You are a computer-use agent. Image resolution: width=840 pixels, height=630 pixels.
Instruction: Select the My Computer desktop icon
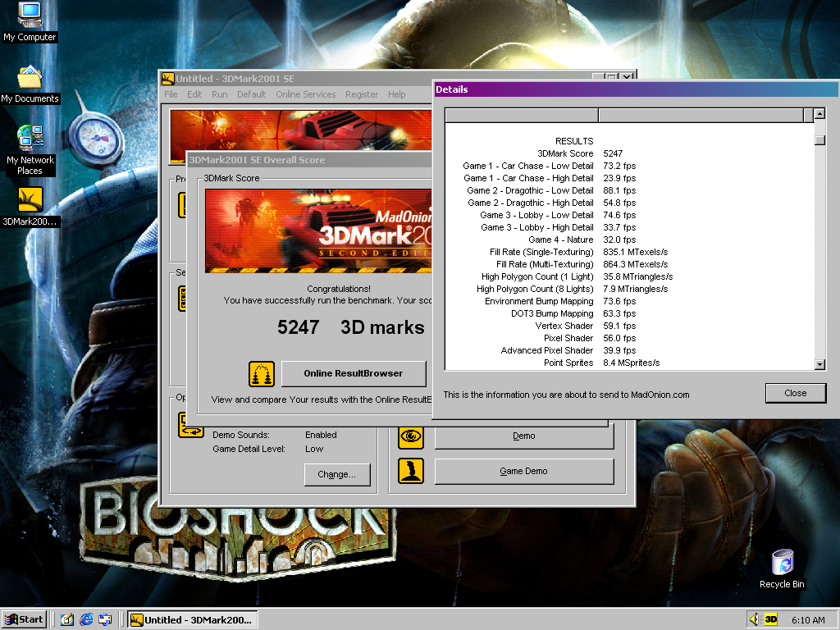(30, 22)
